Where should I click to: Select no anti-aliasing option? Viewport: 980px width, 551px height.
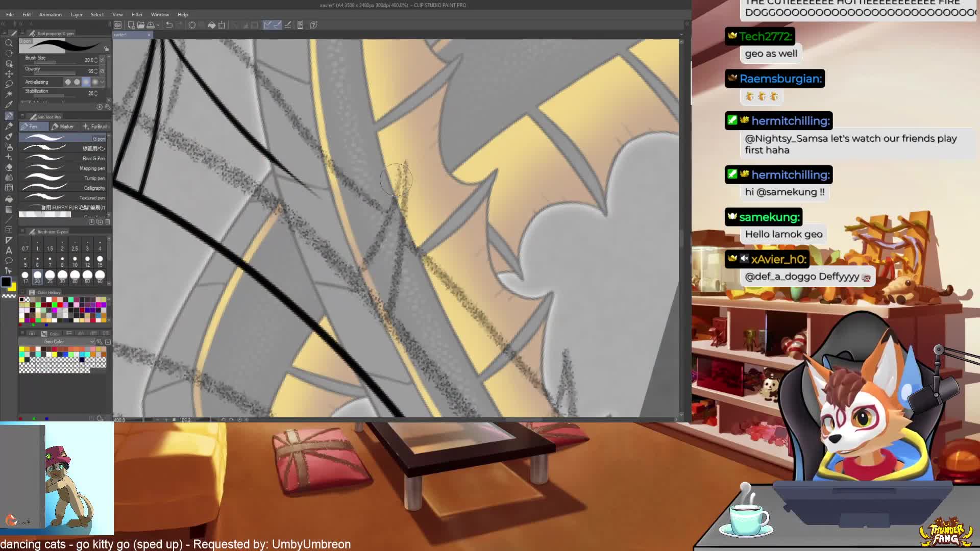click(68, 82)
